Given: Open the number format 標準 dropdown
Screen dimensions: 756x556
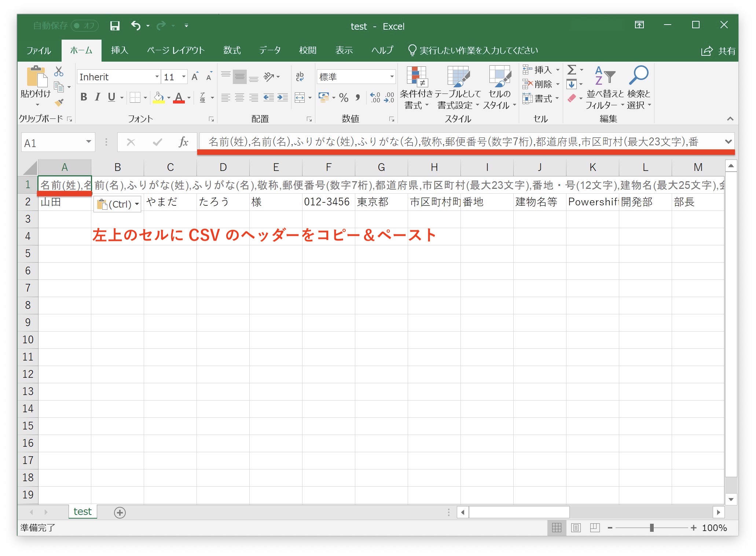Looking at the screenshot, I should [392, 77].
